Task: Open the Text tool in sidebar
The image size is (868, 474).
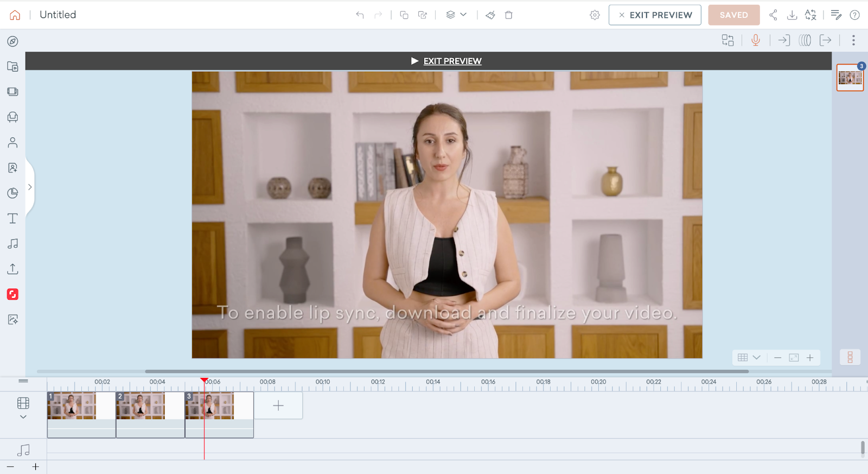Action: pos(12,218)
